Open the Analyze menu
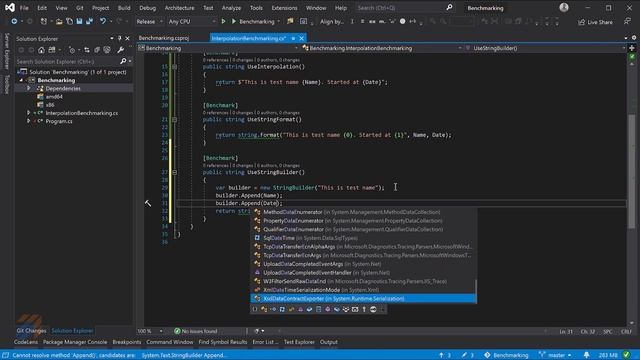Screen dimensions: 640x360 231,8
